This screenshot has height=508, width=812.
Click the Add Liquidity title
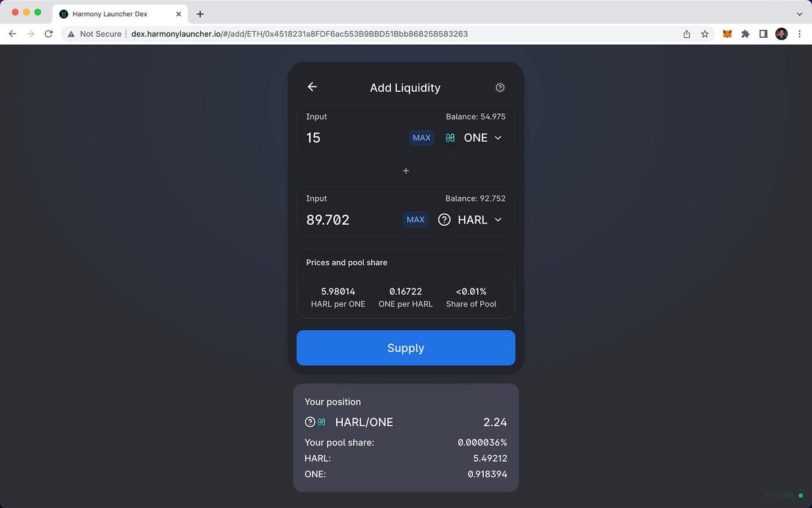pyautogui.click(x=405, y=88)
